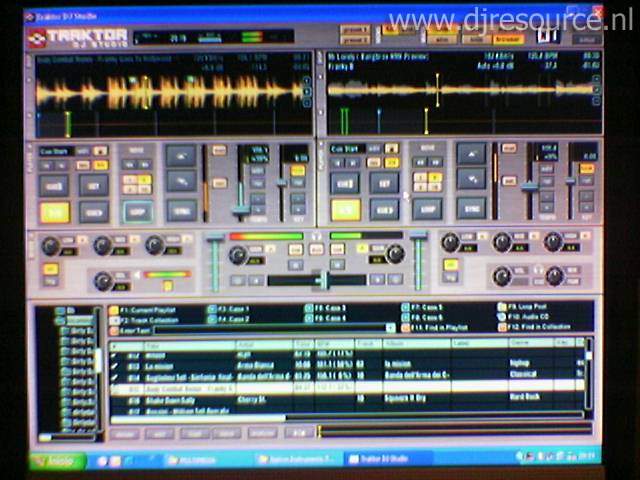640x480 pixels.
Task: Select the 'La mission' track row
Action: pyautogui.click(x=347, y=365)
